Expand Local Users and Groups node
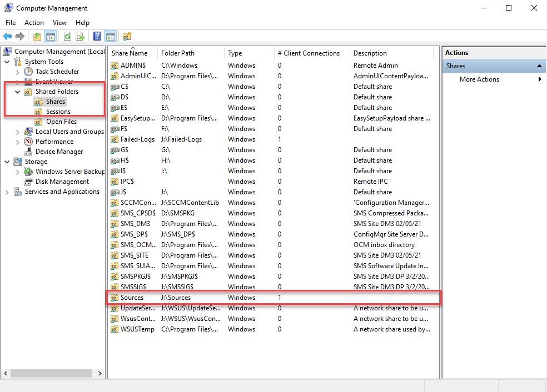Screen dimensions: 547x392 (x=17, y=132)
